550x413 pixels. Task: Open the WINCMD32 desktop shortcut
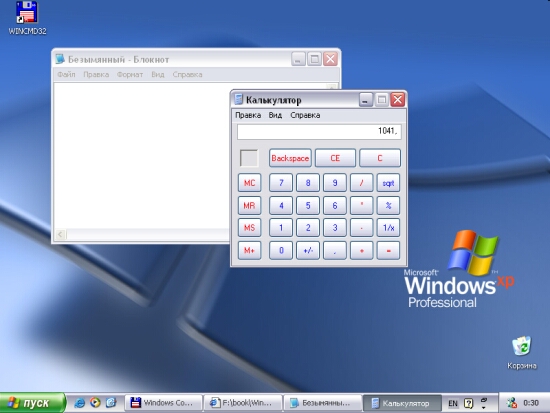[x=27, y=18]
